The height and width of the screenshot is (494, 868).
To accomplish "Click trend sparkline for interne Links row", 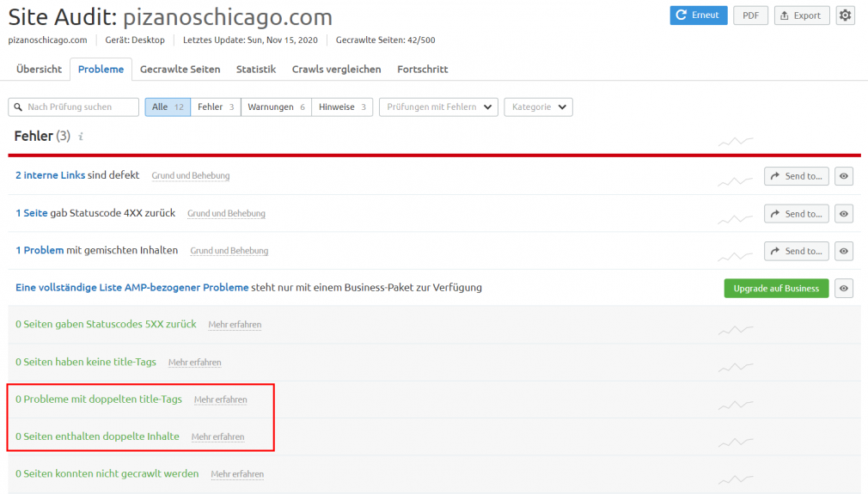I will [x=736, y=181].
